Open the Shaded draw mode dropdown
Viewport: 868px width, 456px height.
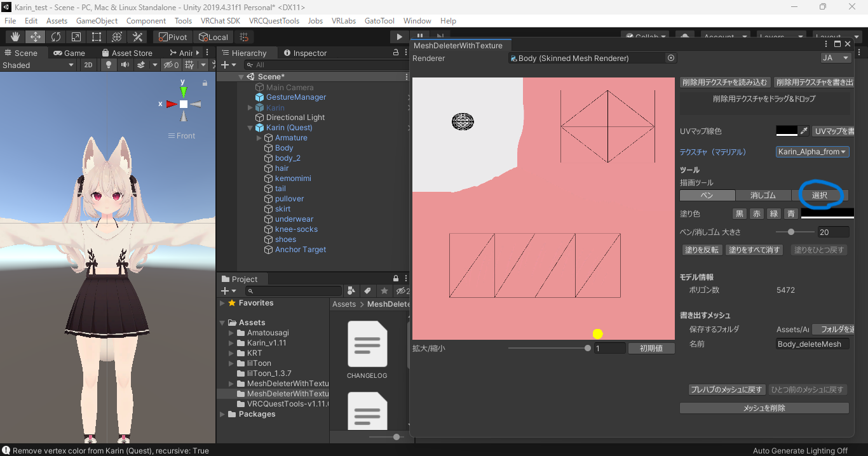click(x=38, y=65)
